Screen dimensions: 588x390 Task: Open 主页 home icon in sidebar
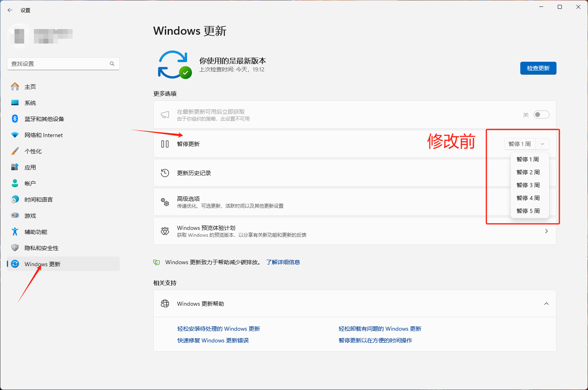[x=15, y=86]
